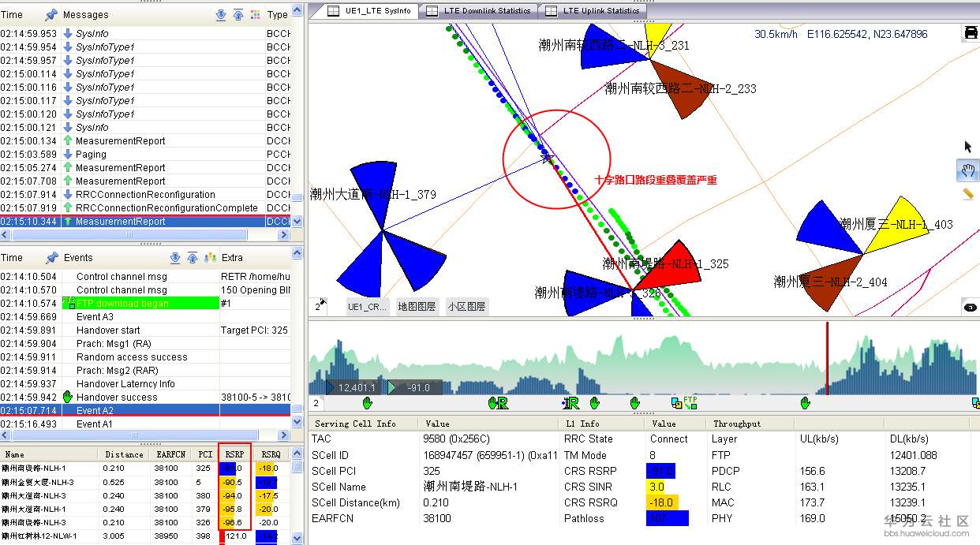Image resolution: width=980 pixels, height=545 pixels.
Task: Select the blue Pathloss 107 value cell
Action: [667, 518]
